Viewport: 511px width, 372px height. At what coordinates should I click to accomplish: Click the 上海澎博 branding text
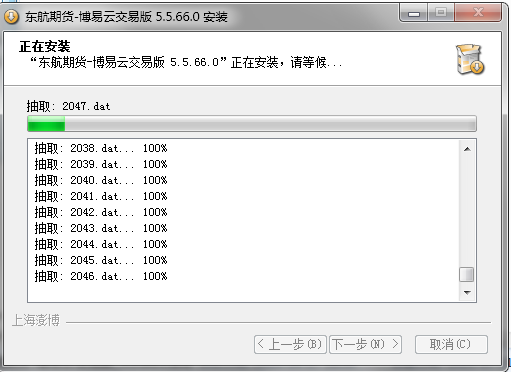(36, 320)
